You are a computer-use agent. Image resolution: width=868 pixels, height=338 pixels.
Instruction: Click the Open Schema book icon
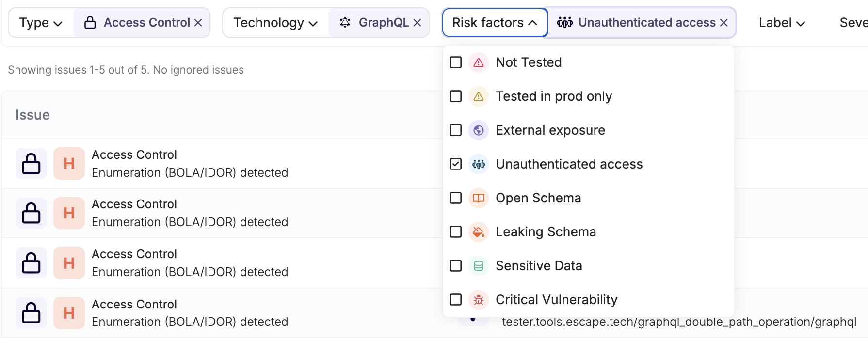point(478,198)
